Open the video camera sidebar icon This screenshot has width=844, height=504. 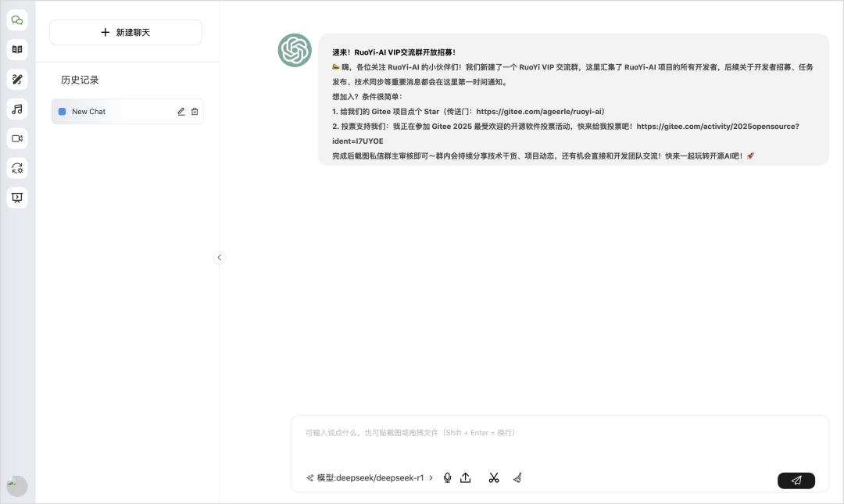[17, 138]
